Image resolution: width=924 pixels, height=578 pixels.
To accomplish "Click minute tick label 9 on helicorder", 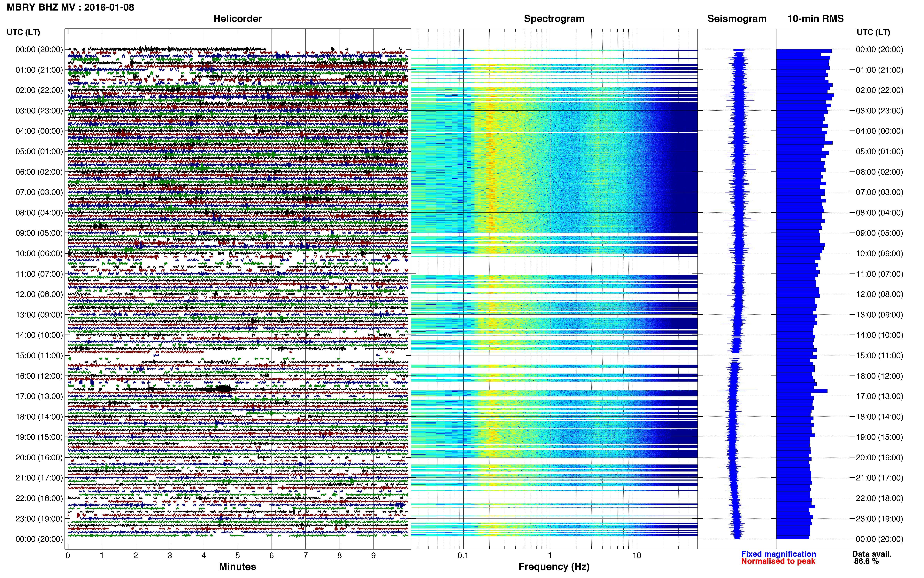I will (373, 555).
